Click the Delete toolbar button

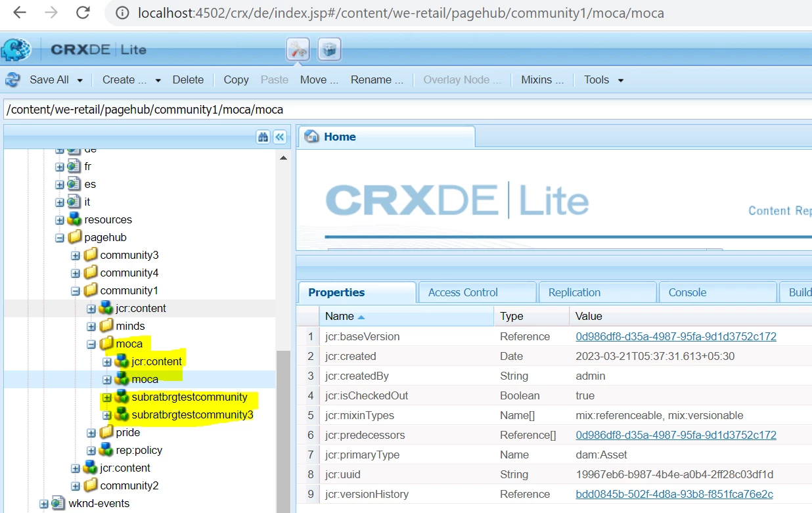point(188,79)
